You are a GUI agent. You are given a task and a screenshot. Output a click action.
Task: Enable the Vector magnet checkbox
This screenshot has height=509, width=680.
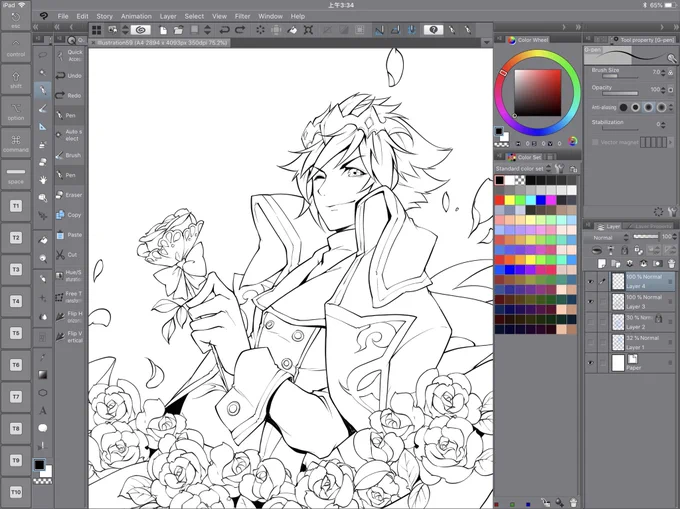[x=595, y=142]
